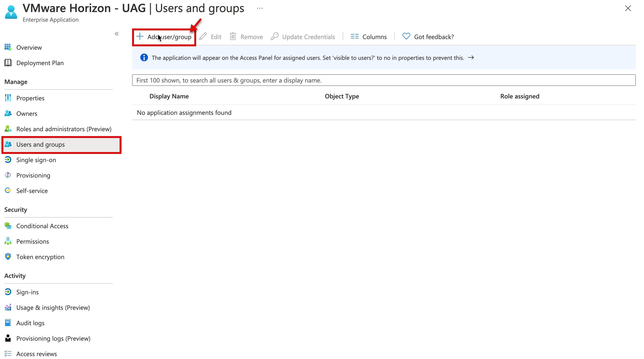This screenshot has width=644, height=359.
Task: Open Access reviews page
Action: point(36,354)
